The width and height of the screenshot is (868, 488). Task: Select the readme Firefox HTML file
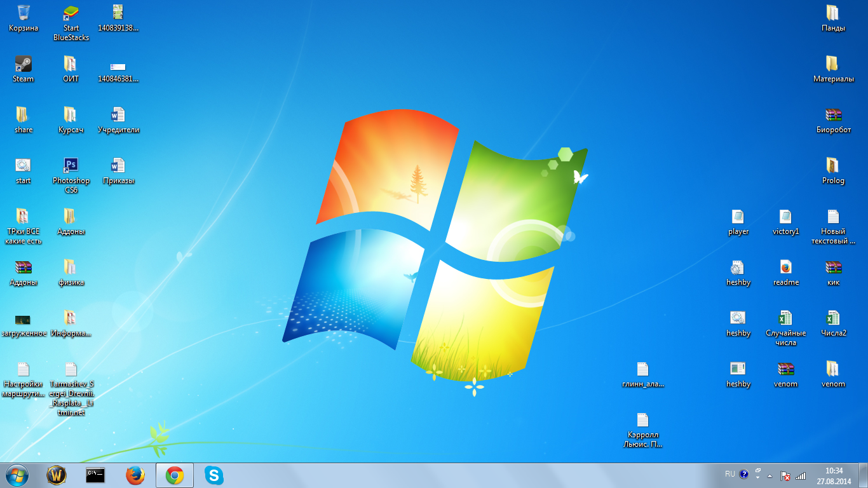(785, 272)
